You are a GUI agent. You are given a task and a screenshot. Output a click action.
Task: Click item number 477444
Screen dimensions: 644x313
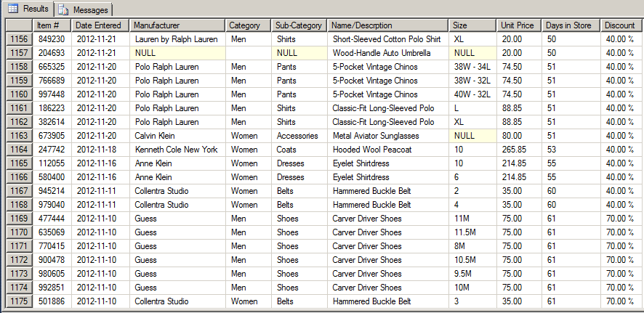[x=52, y=219]
